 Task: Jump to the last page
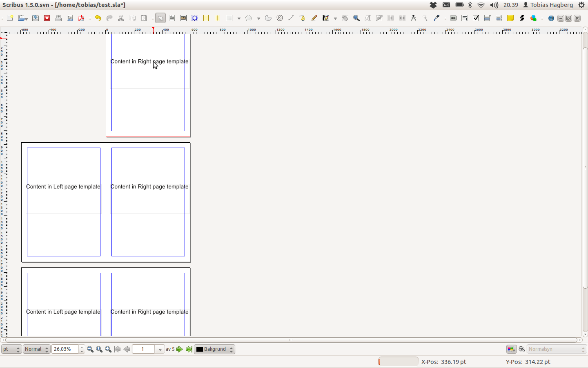(x=189, y=349)
